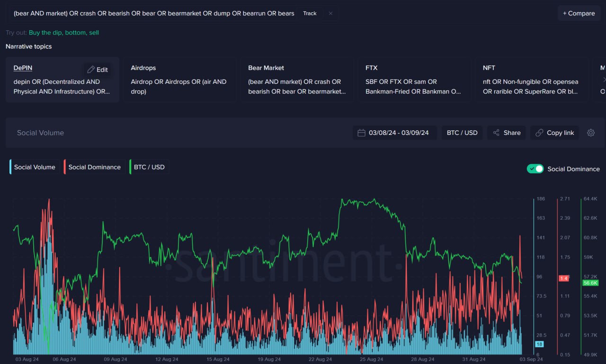Viewport: 606px width, 364px height.
Task: Click the calendar icon in the date range
Action: (x=361, y=133)
